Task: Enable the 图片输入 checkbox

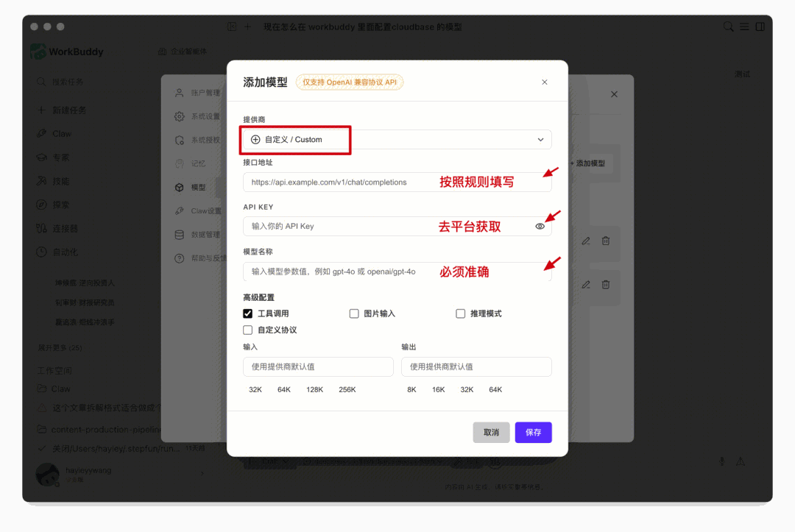Action: click(354, 313)
